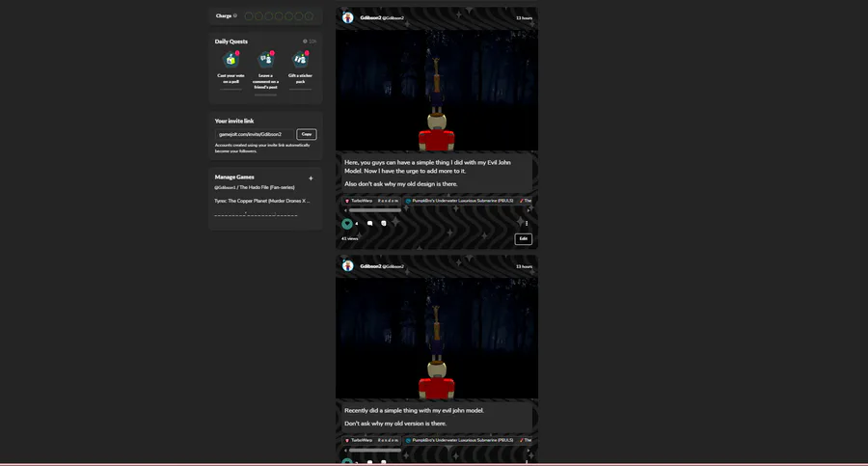This screenshot has height=466, width=868.
Task: Click the help icon beside Charge
Action: point(235,15)
